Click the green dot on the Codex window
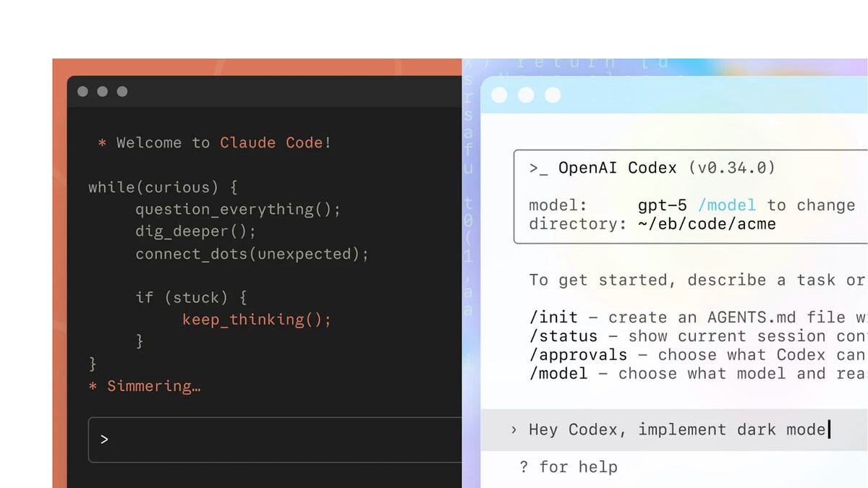 (551, 95)
